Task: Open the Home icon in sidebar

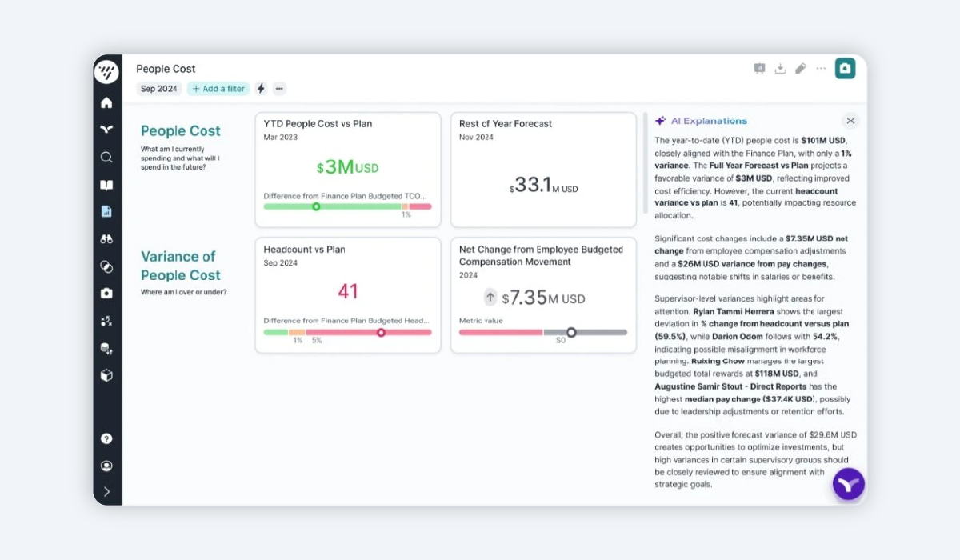Action: pyautogui.click(x=106, y=102)
